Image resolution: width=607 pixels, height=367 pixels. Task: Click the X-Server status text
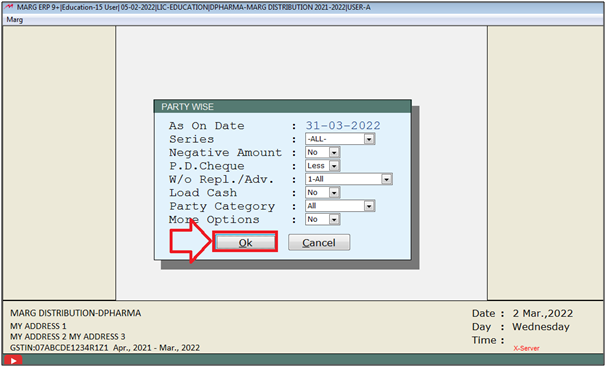tap(526, 348)
